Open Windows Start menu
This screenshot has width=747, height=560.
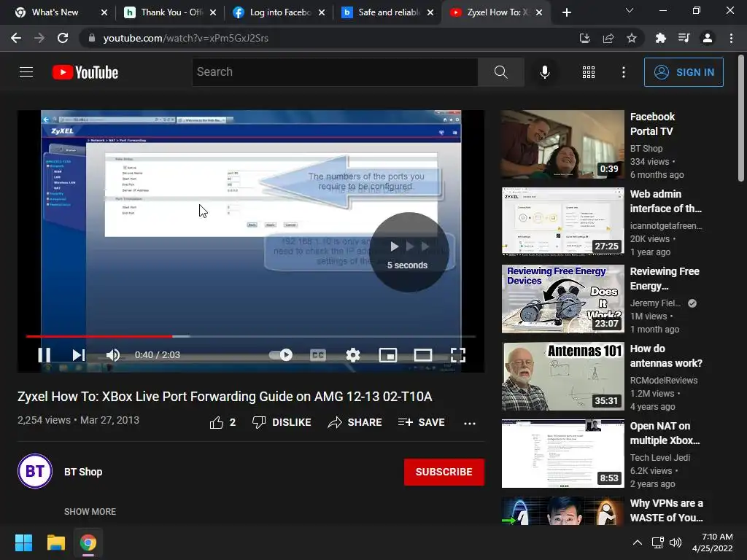click(23, 542)
